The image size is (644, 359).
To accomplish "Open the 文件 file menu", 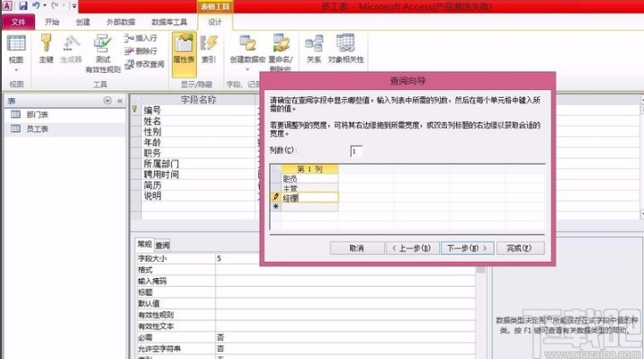I will [x=19, y=22].
